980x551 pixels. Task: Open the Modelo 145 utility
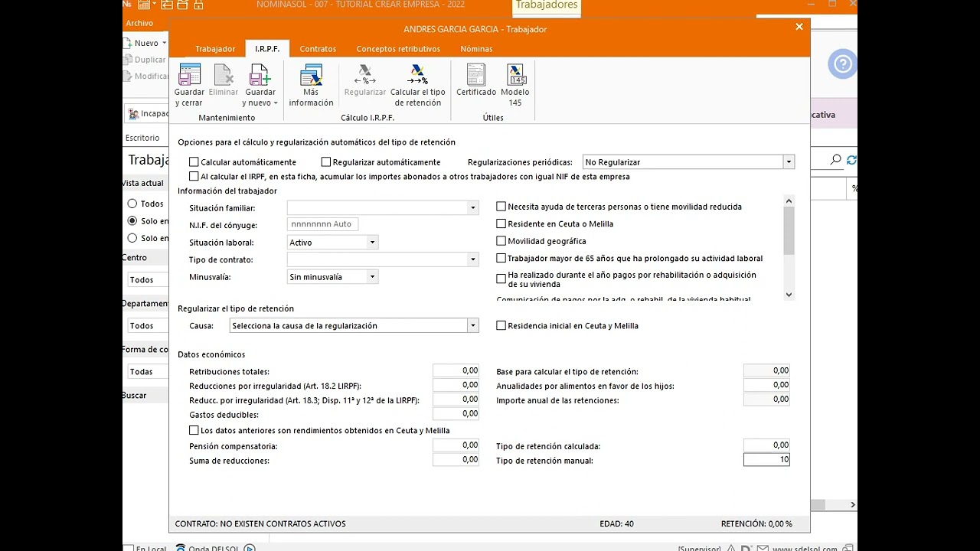click(x=515, y=85)
